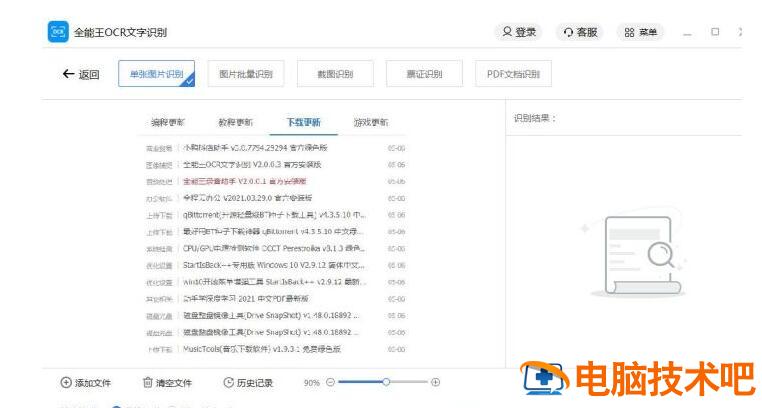Select the 单张图片识别 tab

tap(156, 74)
